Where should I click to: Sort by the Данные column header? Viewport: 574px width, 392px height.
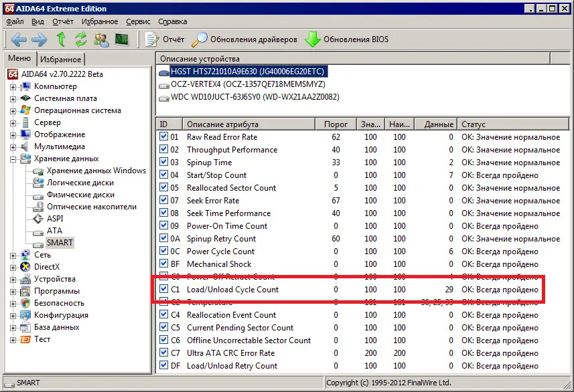[435, 124]
